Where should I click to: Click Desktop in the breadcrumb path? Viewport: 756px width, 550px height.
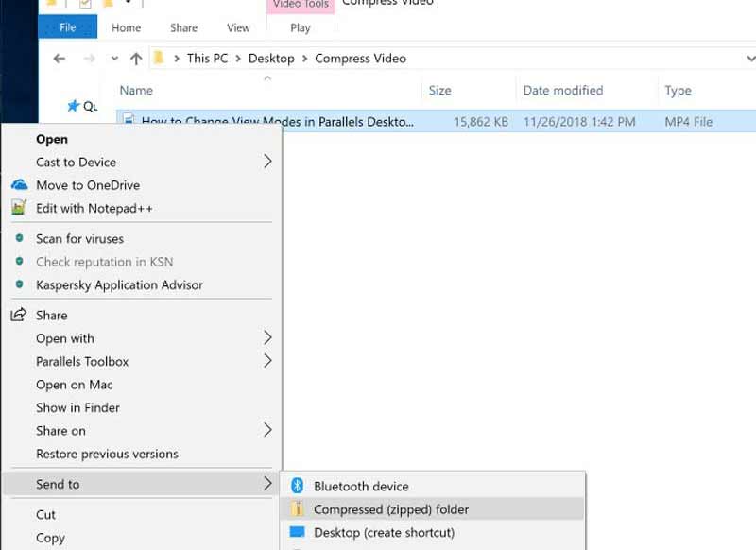click(271, 59)
